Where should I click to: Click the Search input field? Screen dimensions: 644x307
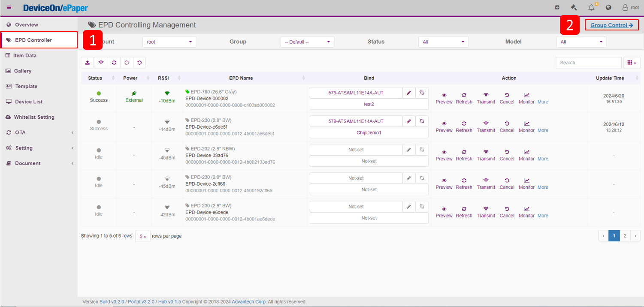pyautogui.click(x=588, y=63)
